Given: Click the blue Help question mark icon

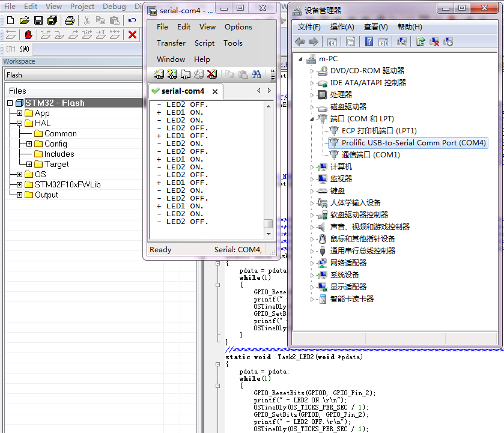Looking at the screenshot, I should [x=369, y=41].
